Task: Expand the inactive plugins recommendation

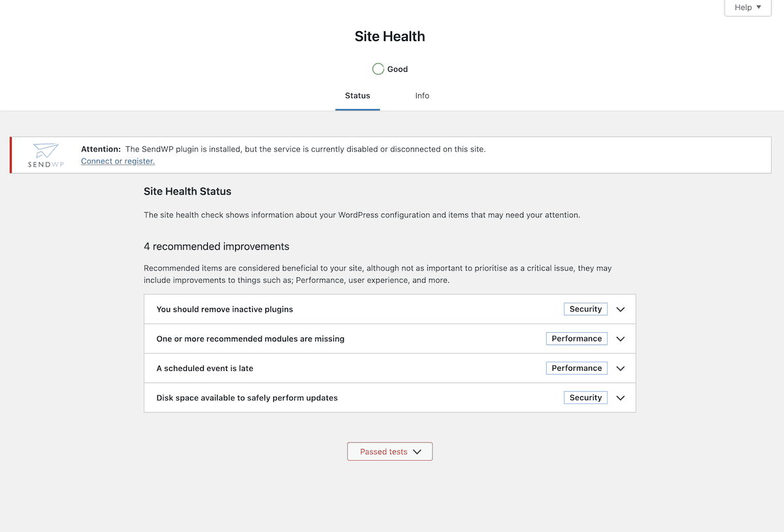Action: coord(619,309)
